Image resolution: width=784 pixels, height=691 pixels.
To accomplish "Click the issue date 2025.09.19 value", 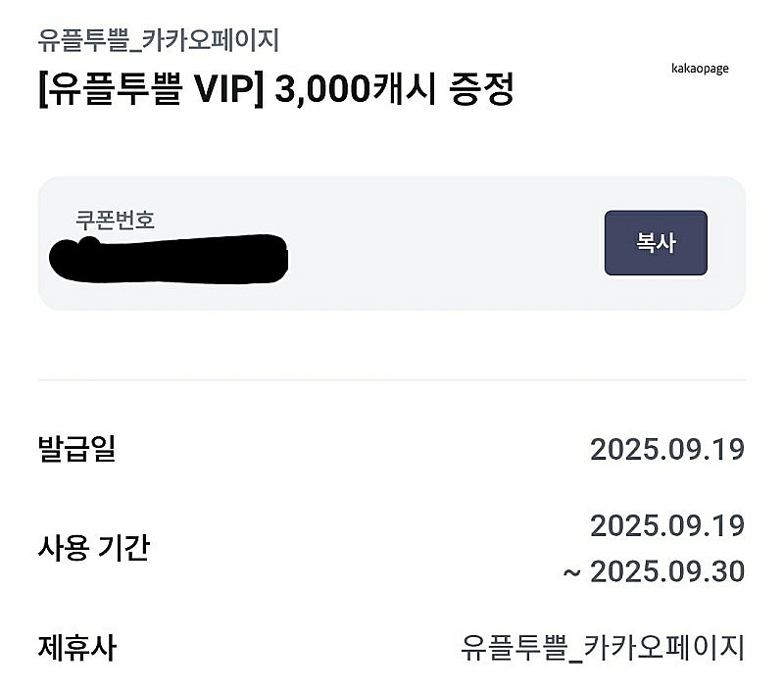I will [x=669, y=448].
